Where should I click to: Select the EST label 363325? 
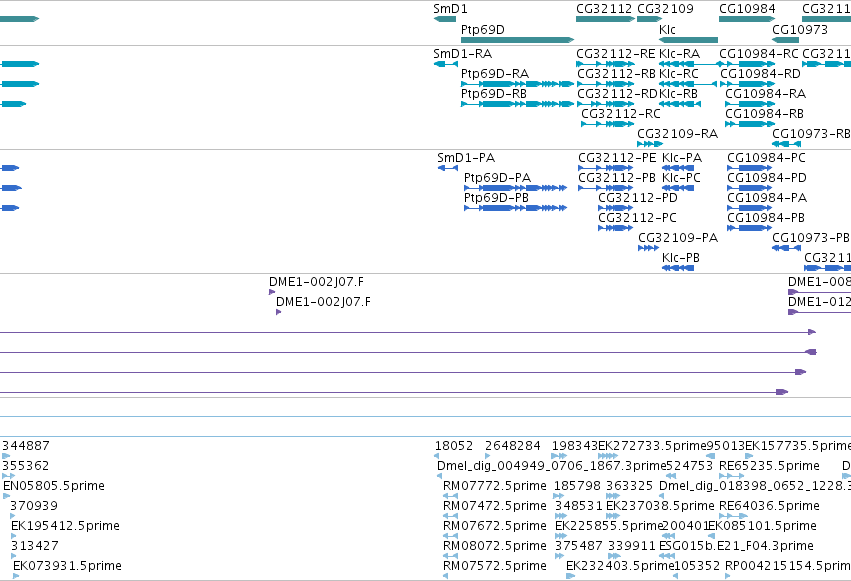630,486
